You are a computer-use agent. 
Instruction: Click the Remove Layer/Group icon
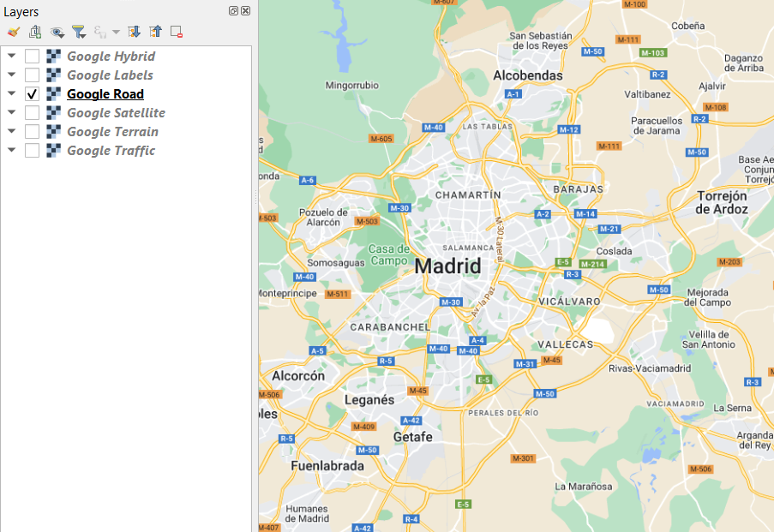tap(177, 32)
